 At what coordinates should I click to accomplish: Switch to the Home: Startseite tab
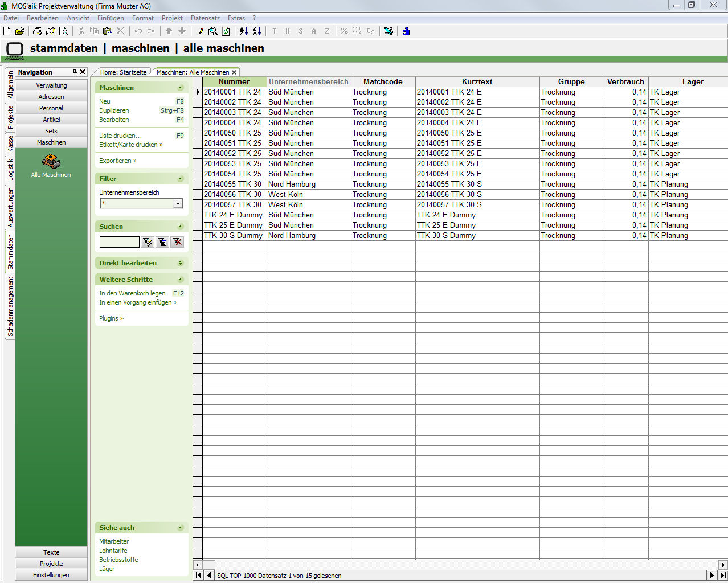pos(123,72)
